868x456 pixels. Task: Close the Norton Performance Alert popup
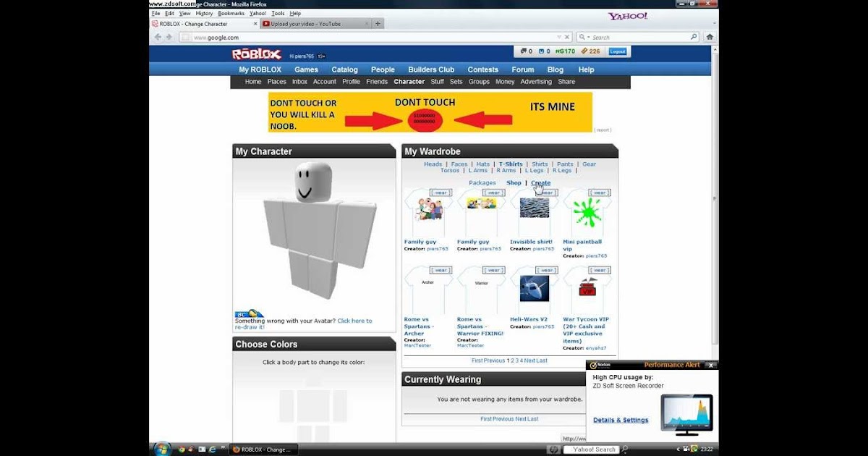click(x=711, y=365)
